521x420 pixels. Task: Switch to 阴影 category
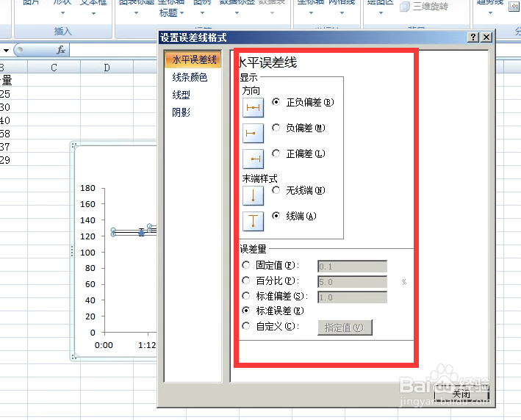(181, 112)
